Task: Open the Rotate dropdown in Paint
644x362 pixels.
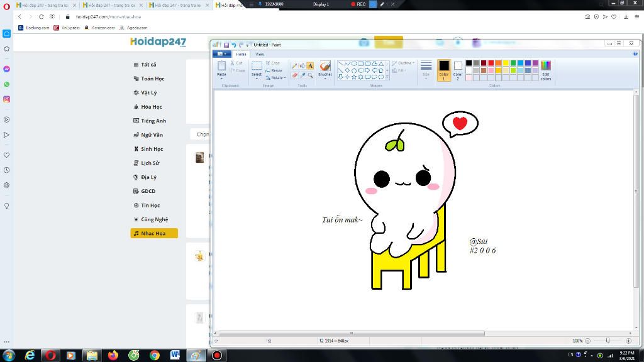Action: pyautogui.click(x=275, y=77)
